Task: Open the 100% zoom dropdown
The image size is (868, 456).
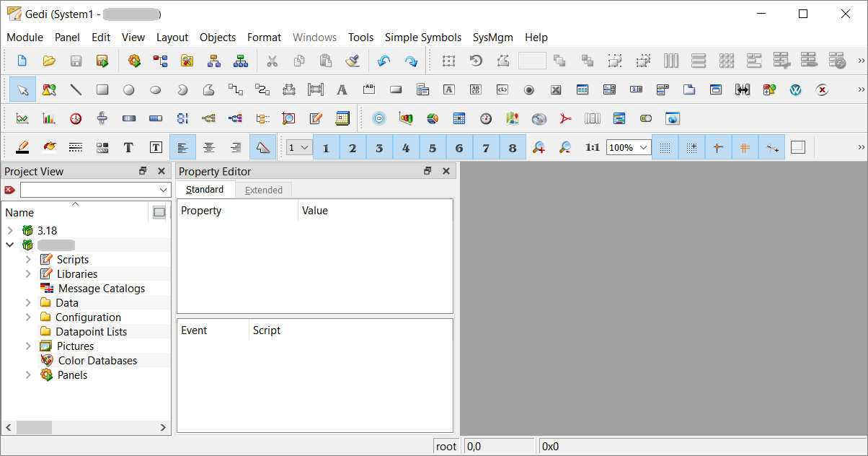Action: click(629, 147)
